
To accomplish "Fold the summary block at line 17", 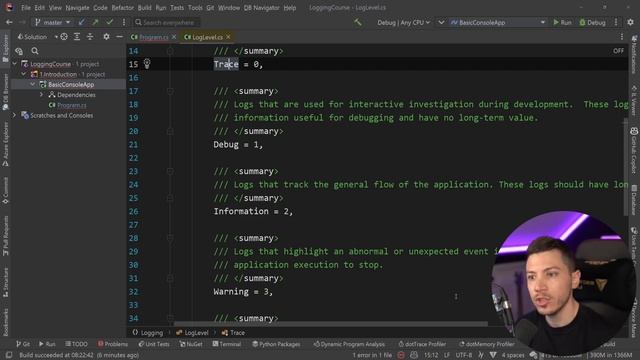I will (170, 91).
